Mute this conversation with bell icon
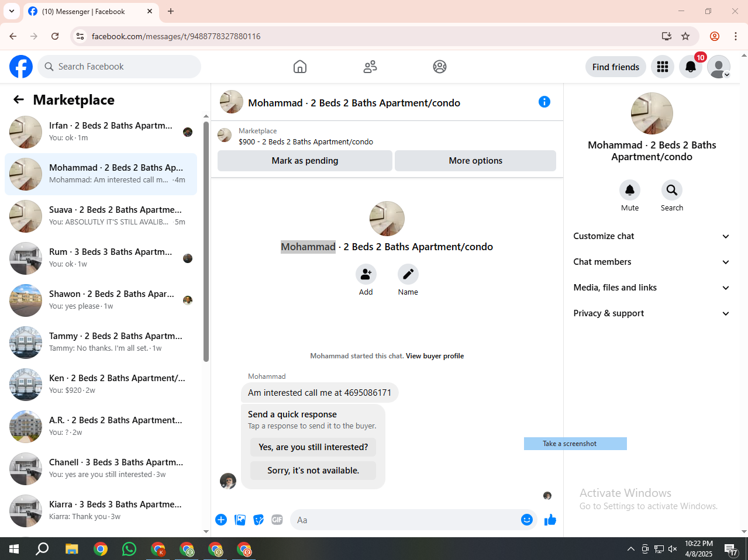Screen dimensions: 748x560 [x=630, y=190]
